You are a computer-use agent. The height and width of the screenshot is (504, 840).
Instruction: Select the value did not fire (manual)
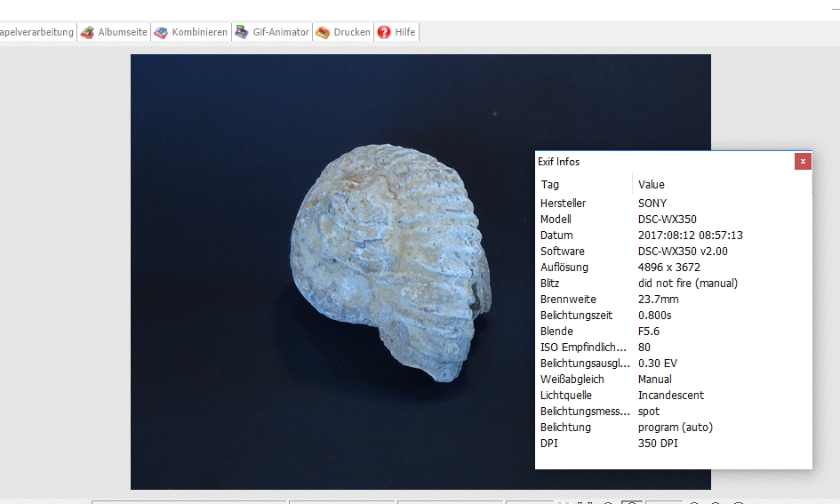coord(688,284)
